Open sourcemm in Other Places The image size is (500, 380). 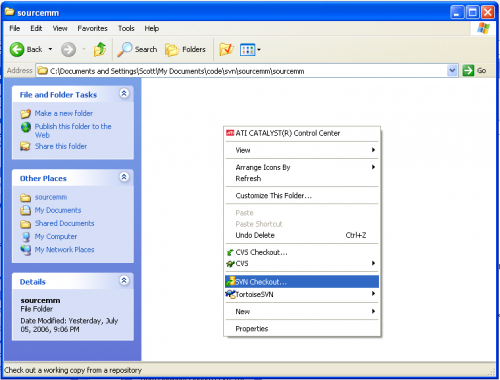tap(51, 197)
